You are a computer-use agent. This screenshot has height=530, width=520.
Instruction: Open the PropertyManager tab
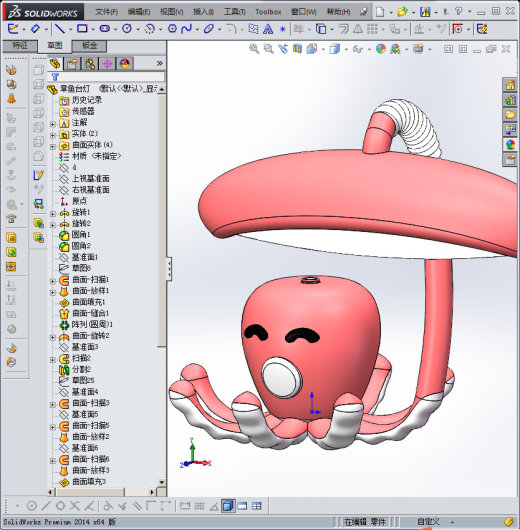click(x=72, y=63)
